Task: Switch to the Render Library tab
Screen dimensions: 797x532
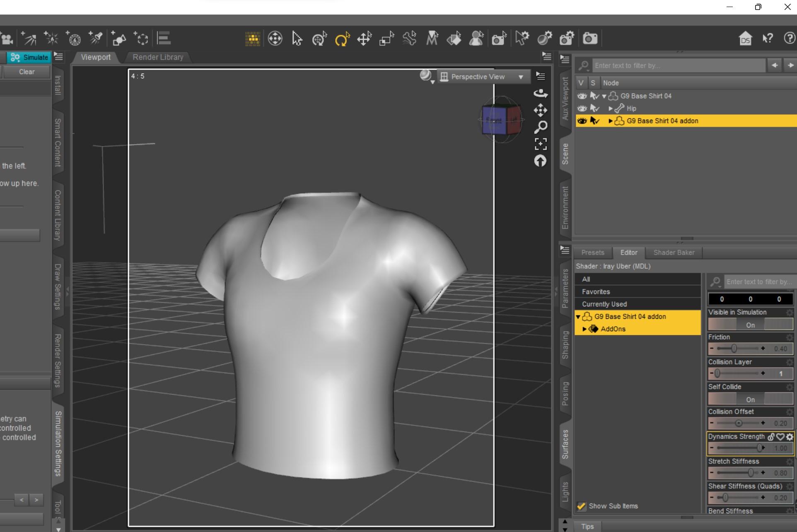Action: click(158, 57)
